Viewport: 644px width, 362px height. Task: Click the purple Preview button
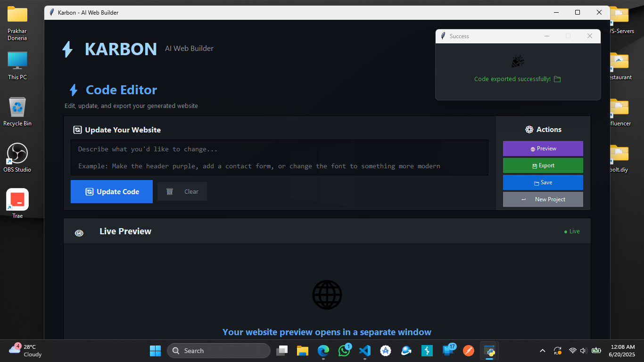(x=543, y=148)
